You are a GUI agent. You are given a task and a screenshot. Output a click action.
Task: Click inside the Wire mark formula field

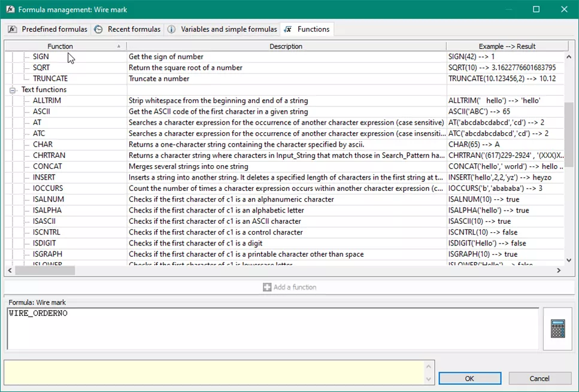click(x=269, y=329)
